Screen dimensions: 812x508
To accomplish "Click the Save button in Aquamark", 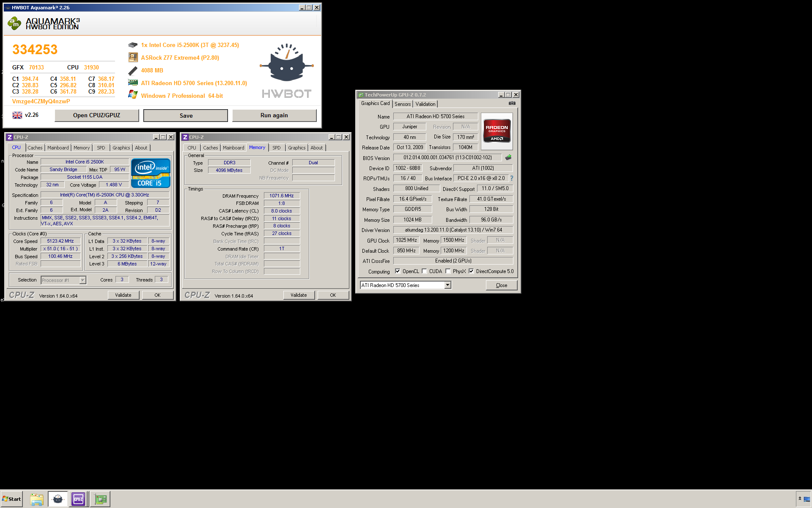I will click(x=186, y=116).
